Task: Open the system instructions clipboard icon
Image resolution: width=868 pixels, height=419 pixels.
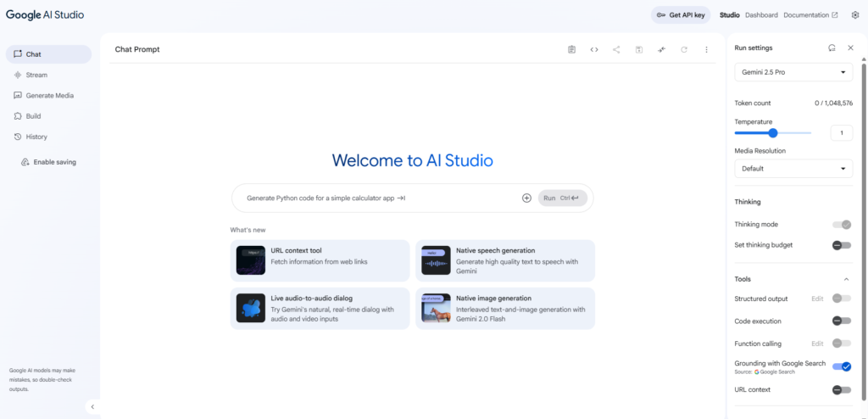Action: pyautogui.click(x=572, y=49)
